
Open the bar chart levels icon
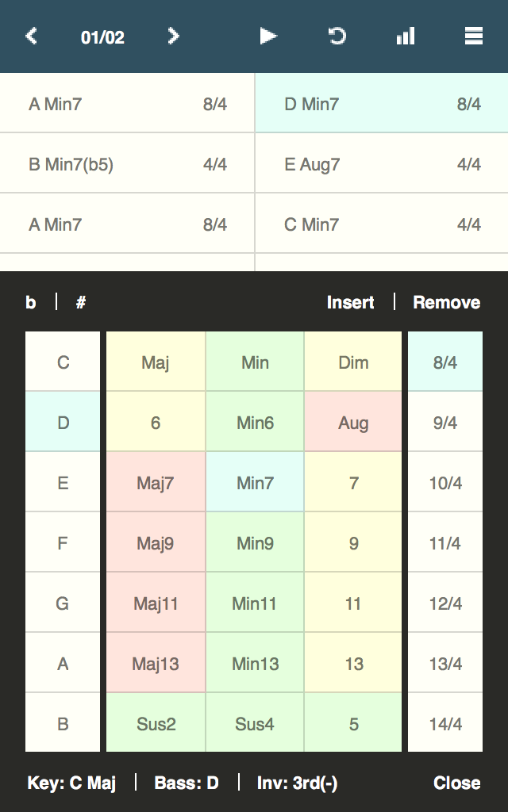coord(406,36)
